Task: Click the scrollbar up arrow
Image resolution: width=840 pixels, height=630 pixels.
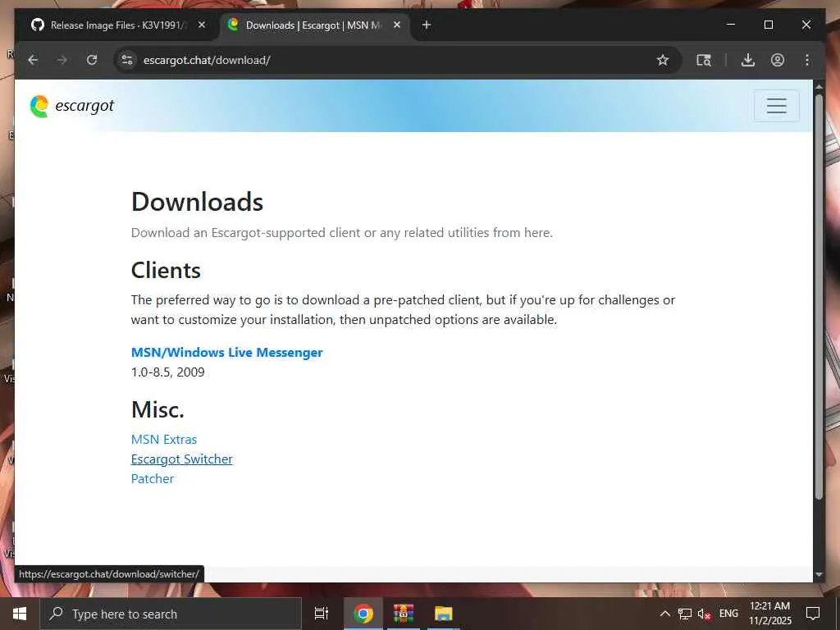Action: (819, 85)
